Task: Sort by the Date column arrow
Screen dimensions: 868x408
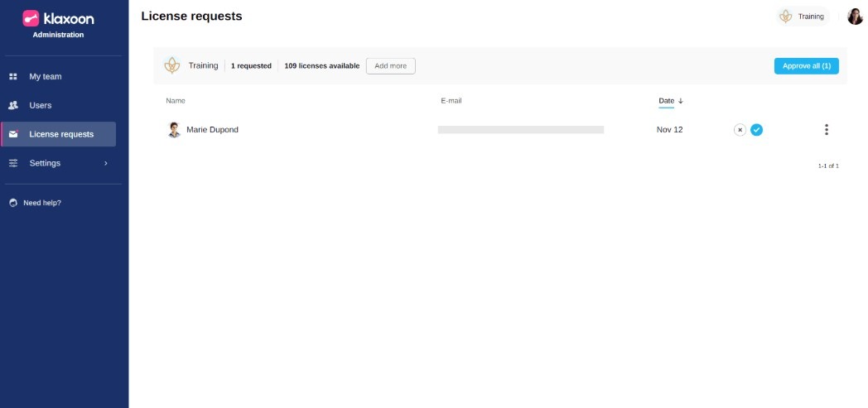Action: pos(680,101)
